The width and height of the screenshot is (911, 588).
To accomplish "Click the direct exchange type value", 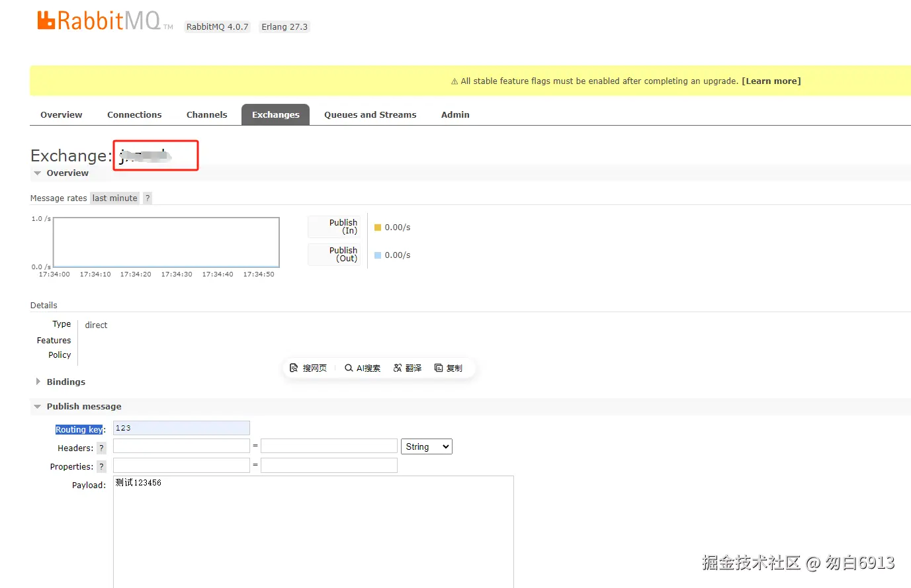I will pos(96,325).
